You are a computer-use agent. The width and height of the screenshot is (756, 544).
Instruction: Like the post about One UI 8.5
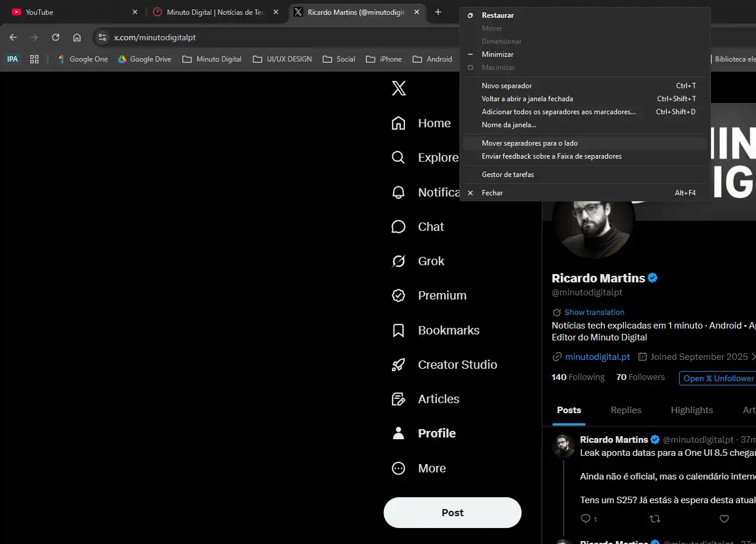click(x=723, y=519)
